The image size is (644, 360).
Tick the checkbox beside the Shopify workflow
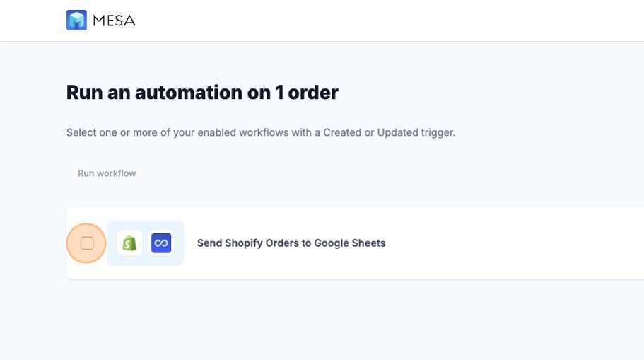coord(87,243)
